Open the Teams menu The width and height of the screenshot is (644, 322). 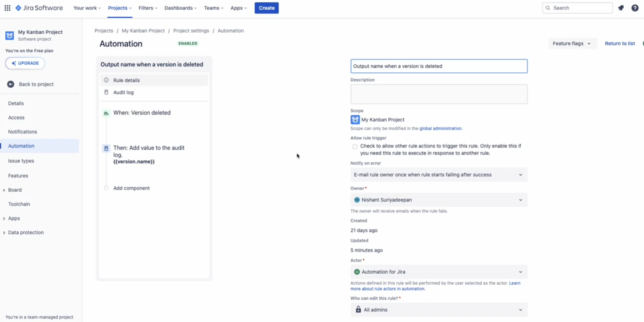pyautogui.click(x=213, y=8)
